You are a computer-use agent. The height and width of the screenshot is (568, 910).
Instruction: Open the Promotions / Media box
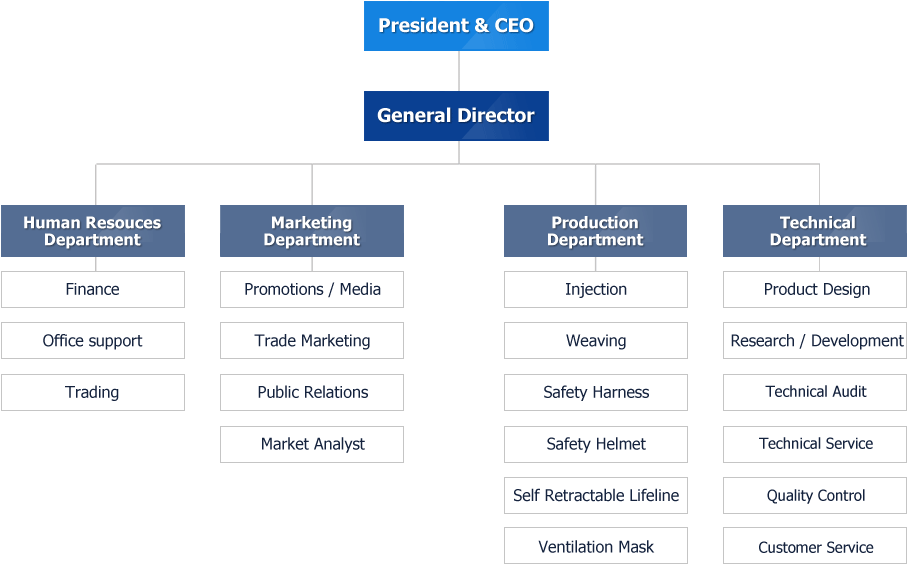[x=312, y=290]
